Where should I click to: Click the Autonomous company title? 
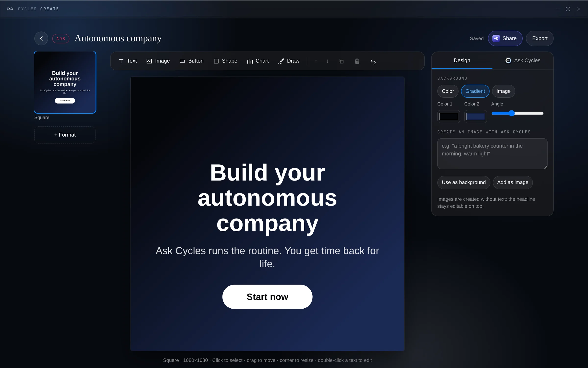point(118,38)
